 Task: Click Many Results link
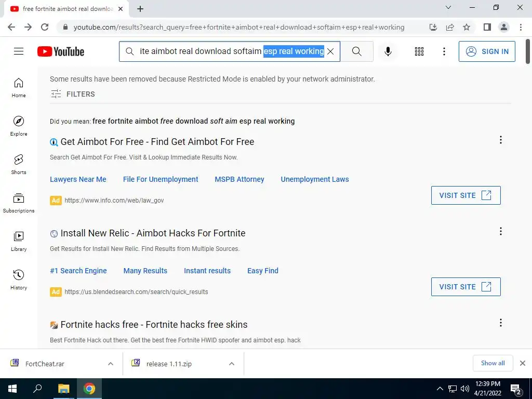coord(145,271)
